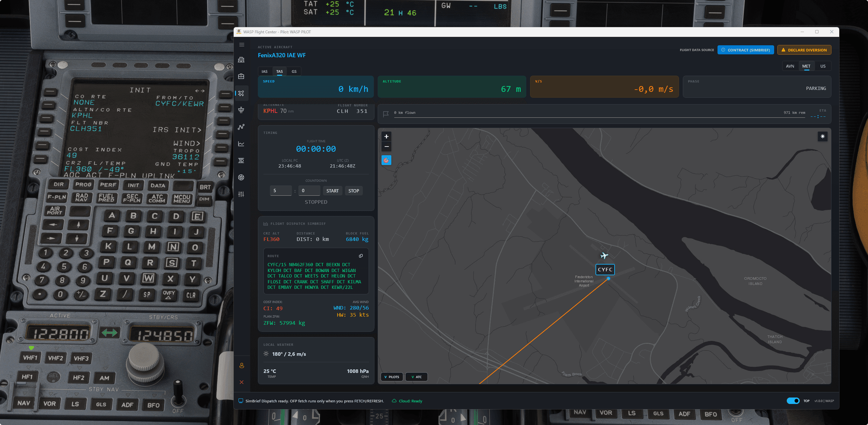Toggle the AM button on radio panel

104,378
